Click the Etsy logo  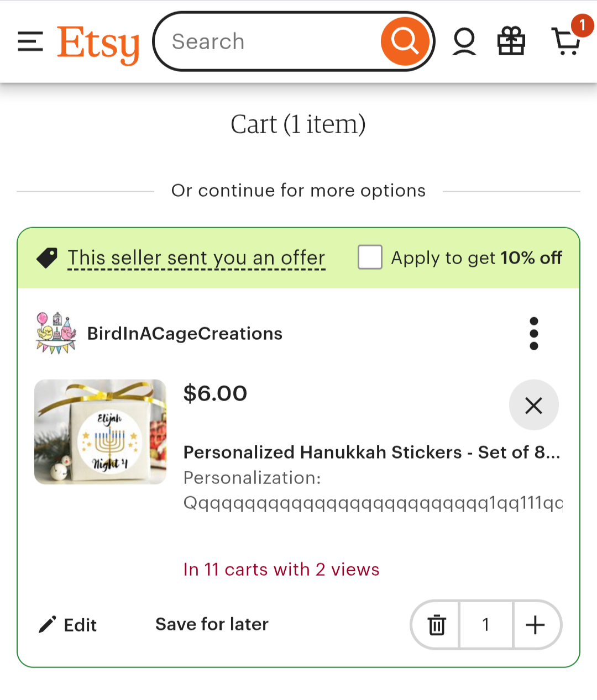98,44
